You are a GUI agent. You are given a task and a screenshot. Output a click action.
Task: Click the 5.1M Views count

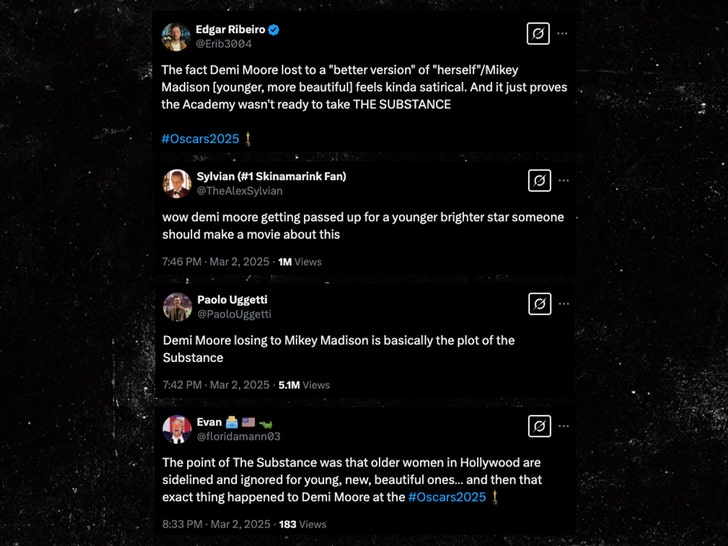[302, 384]
